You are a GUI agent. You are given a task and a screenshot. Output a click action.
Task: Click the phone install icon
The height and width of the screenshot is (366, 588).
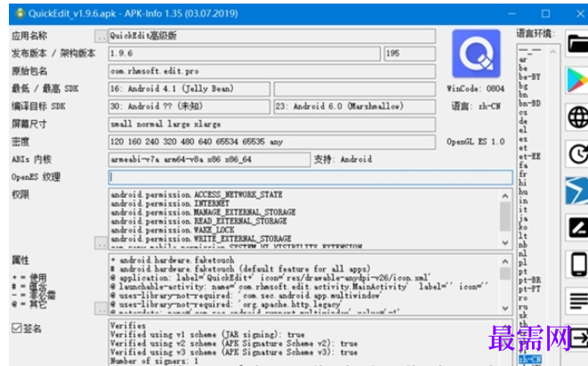coord(577,264)
